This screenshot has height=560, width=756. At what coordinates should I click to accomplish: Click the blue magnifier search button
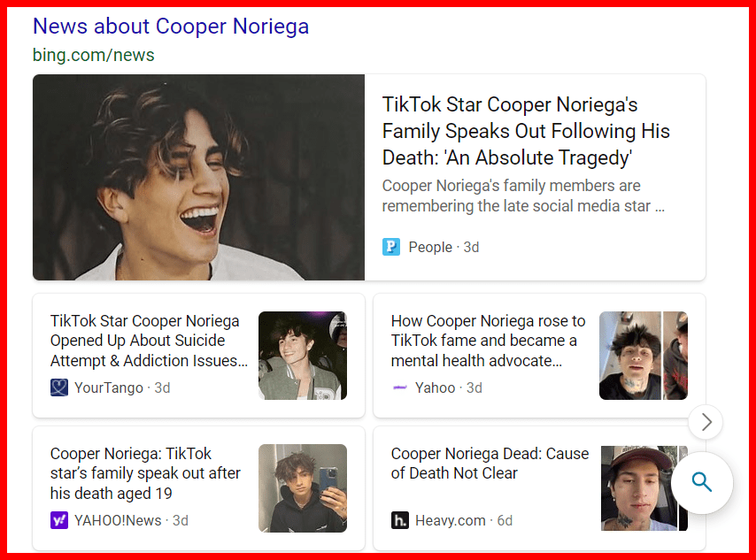point(701,482)
